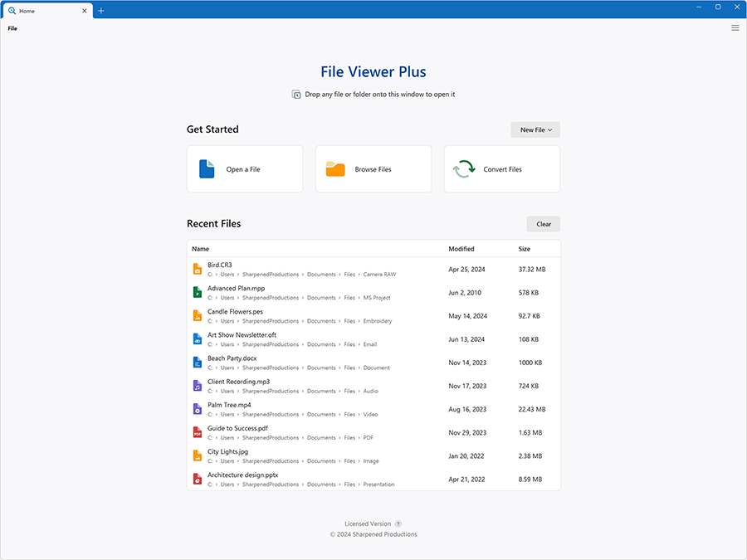Click the Beach Party.docx document icon

click(x=198, y=363)
